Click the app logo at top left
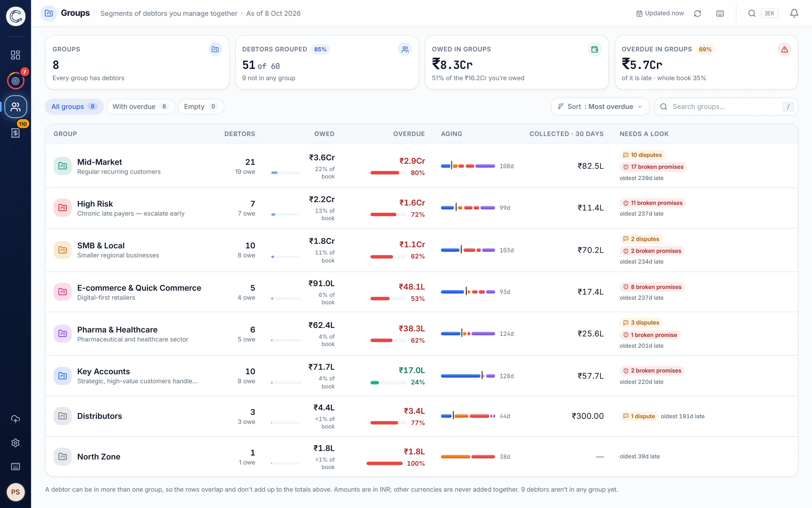The width and height of the screenshot is (812, 508). 15,16
